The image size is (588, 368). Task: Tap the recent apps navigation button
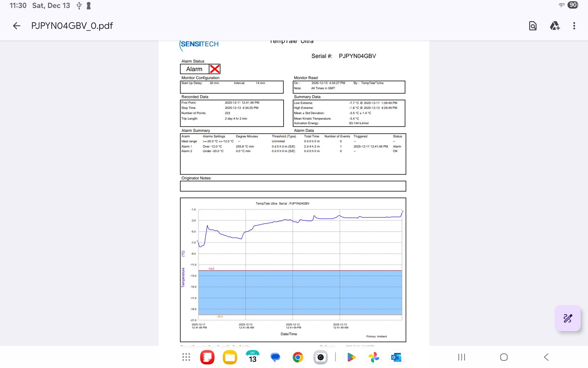click(x=462, y=357)
